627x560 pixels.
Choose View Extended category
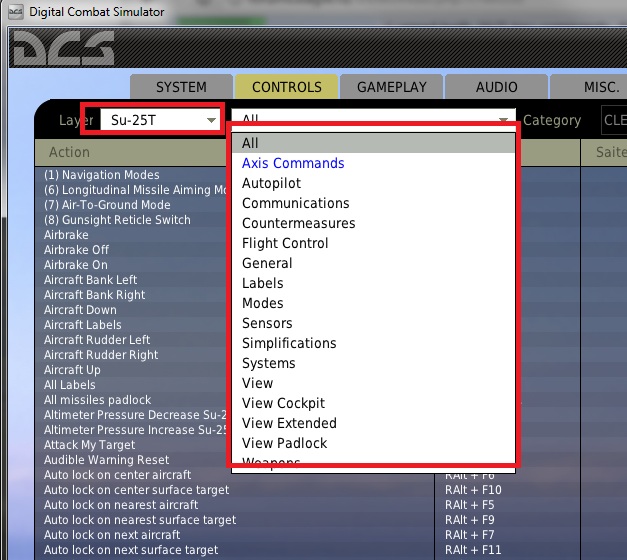(373, 423)
